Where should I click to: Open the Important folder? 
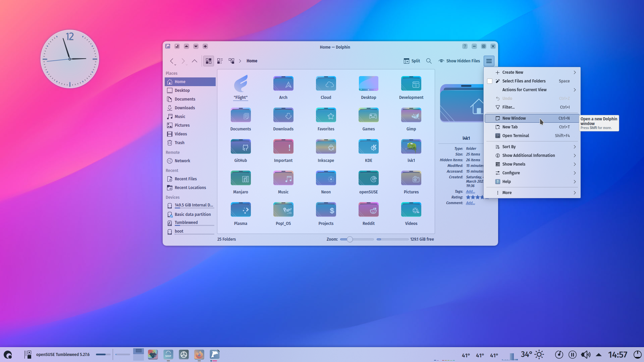pos(283,150)
